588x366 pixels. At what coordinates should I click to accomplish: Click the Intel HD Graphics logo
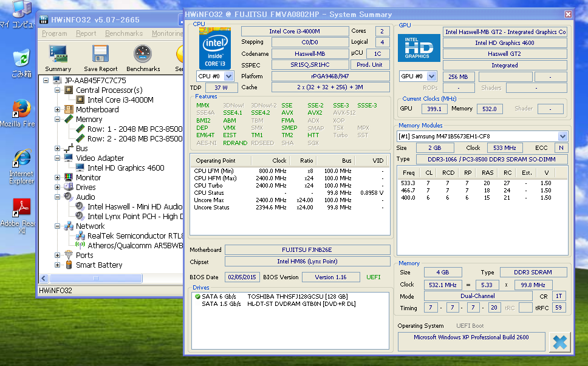coord(419,48)
